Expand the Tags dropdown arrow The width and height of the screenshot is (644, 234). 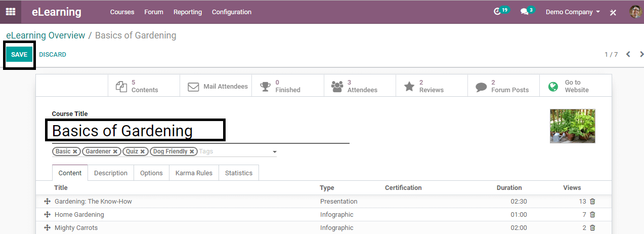tap(275, 152)
